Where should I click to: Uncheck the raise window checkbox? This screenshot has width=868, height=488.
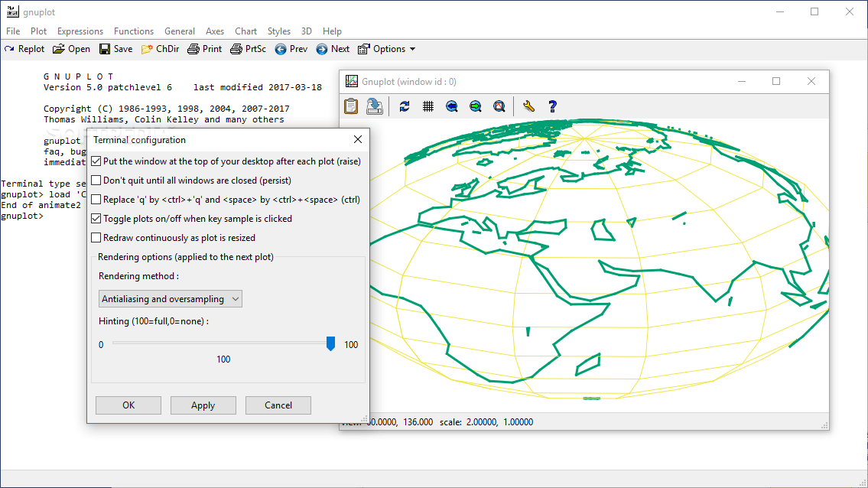[96, 161]
